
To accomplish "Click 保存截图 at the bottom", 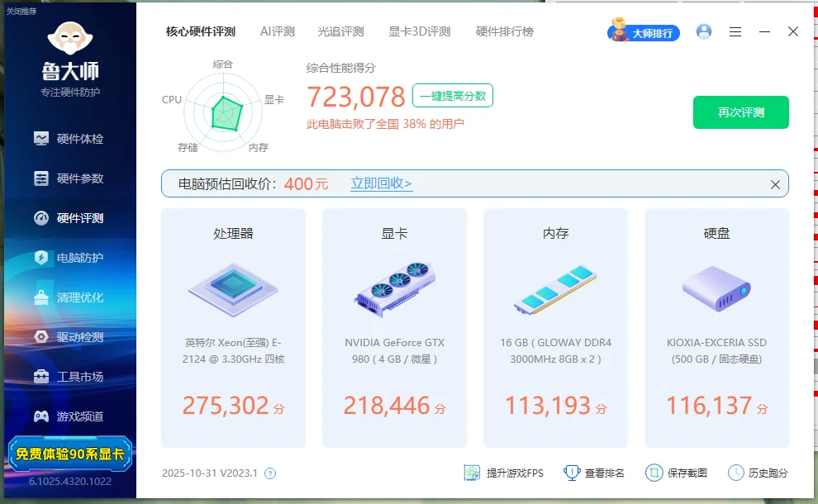I will (x=677, y=473).
